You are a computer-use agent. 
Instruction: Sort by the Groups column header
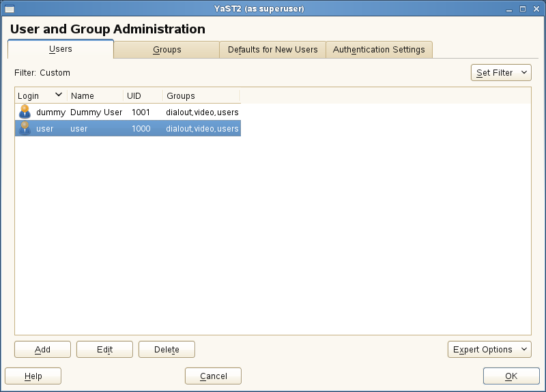click(x=201, y=95)
